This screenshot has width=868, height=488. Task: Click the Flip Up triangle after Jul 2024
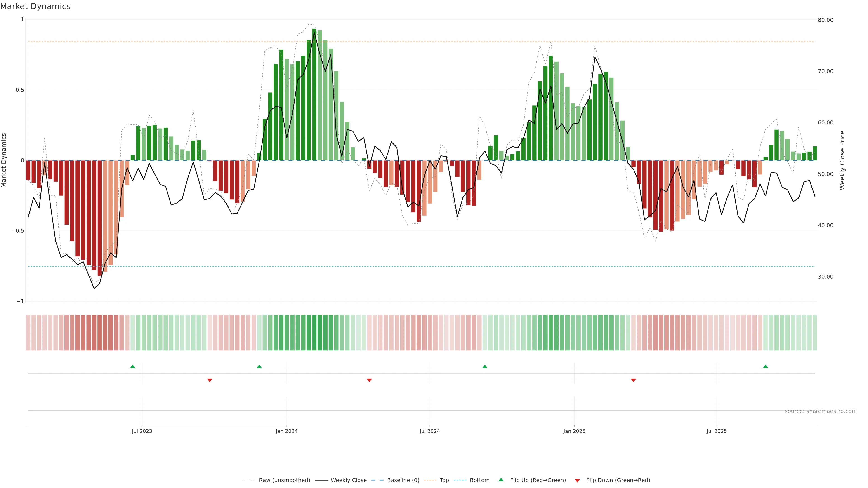coord(485,366)
